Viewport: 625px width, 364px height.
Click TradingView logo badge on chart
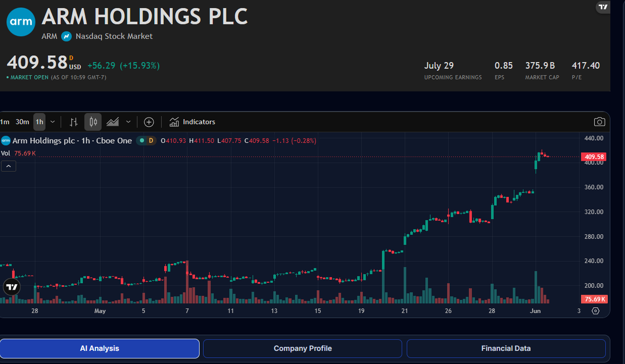tap(11, 287)
